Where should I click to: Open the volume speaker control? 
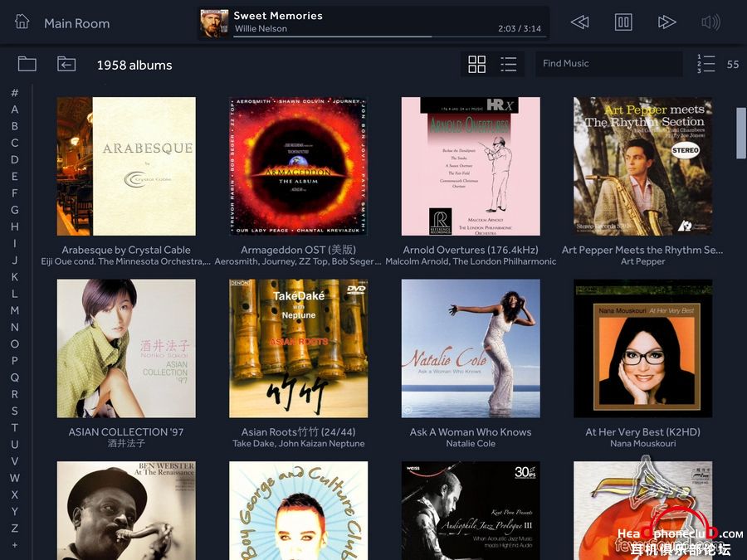(710, 22)
